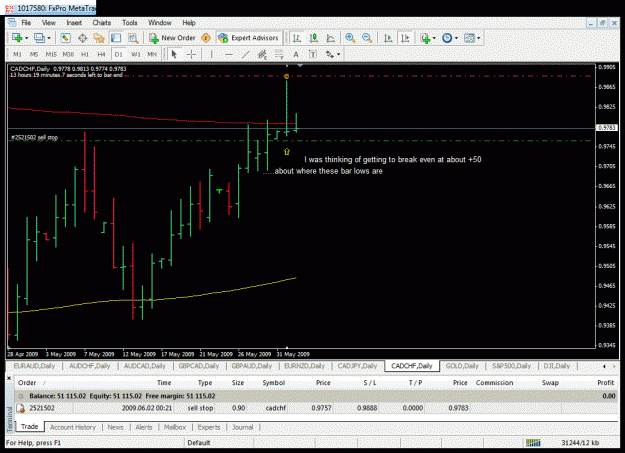Open a new chart window
The width and height of the screenshot is (625, 453).
(17, 38)
